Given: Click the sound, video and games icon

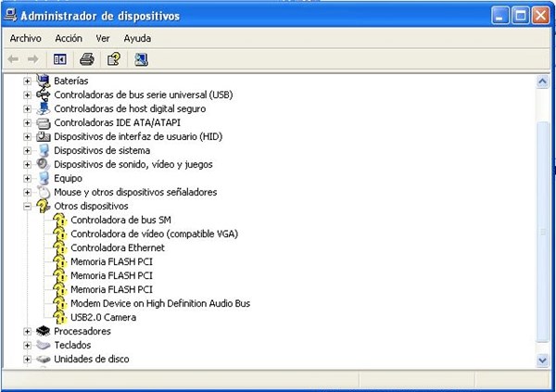Looking at the screenshot, I should 44,164.
